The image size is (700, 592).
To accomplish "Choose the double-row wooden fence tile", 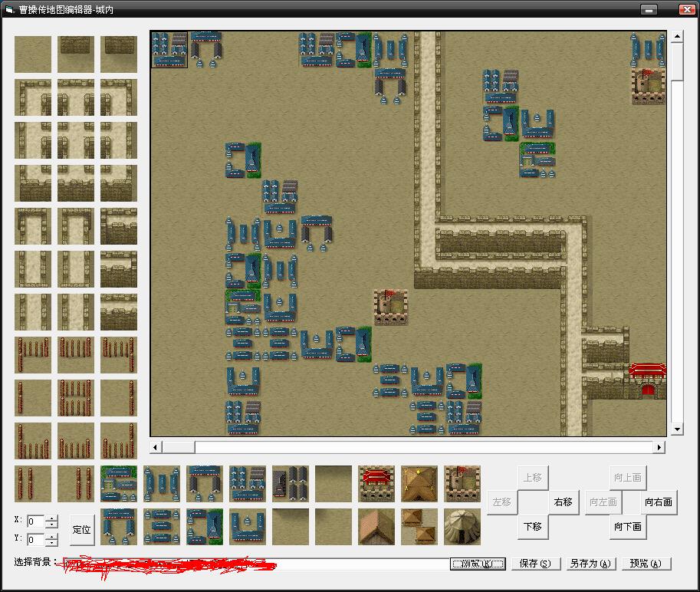I will pyautogui.click(x=76, y=398).
